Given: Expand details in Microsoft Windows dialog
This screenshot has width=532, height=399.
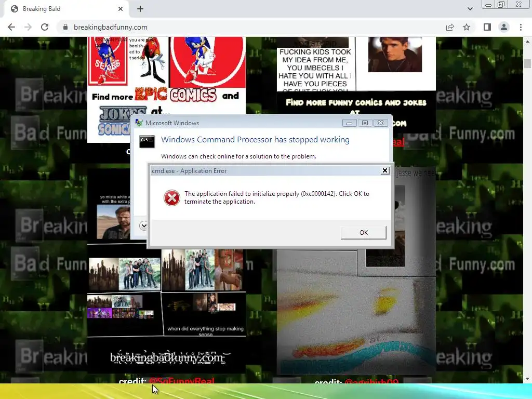Looking at the screenshot, I should point(143,225).
